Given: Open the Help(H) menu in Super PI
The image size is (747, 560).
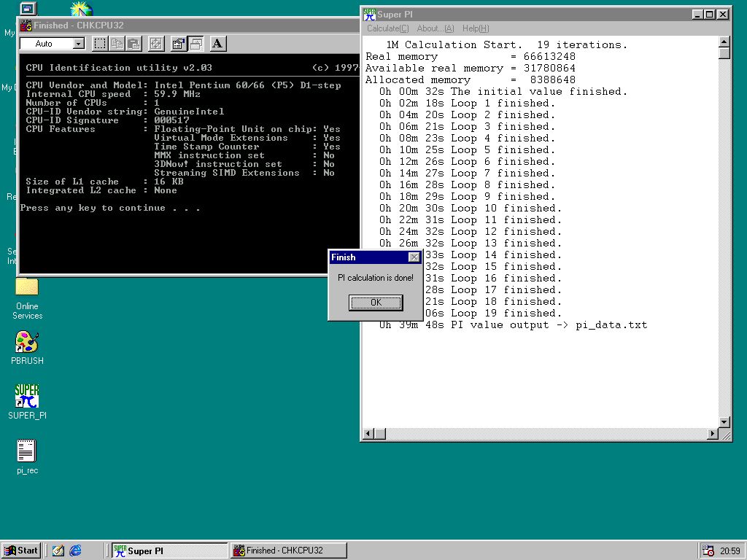Looking at the screenshot, I should (x=476, y=28).
